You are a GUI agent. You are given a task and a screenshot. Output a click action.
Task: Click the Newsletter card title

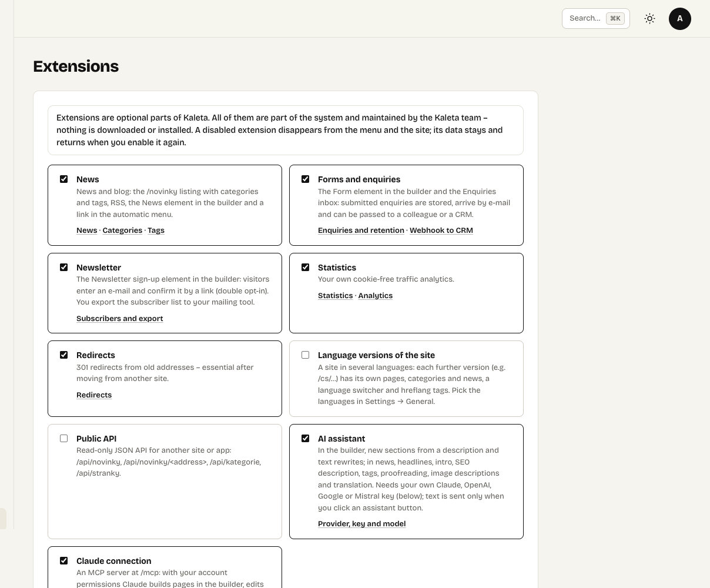point(99,268)
